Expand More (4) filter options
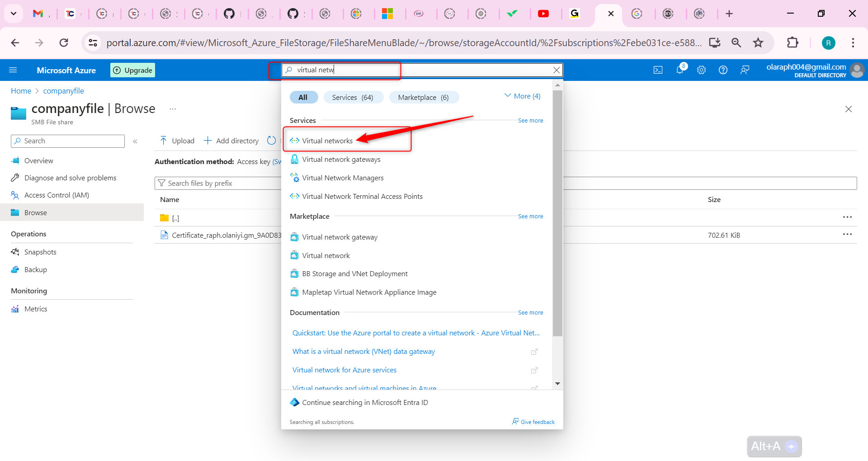 pos(522,96)
